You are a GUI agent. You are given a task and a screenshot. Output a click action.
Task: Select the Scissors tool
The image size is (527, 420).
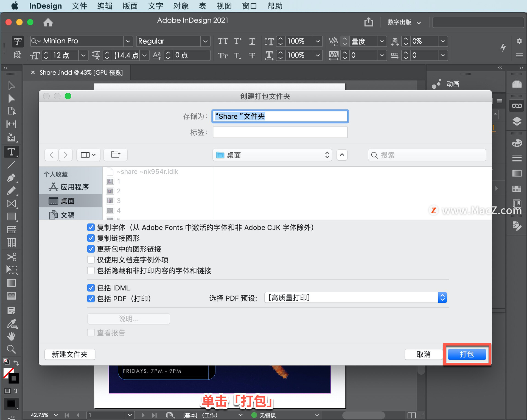[x=11, y=257]
